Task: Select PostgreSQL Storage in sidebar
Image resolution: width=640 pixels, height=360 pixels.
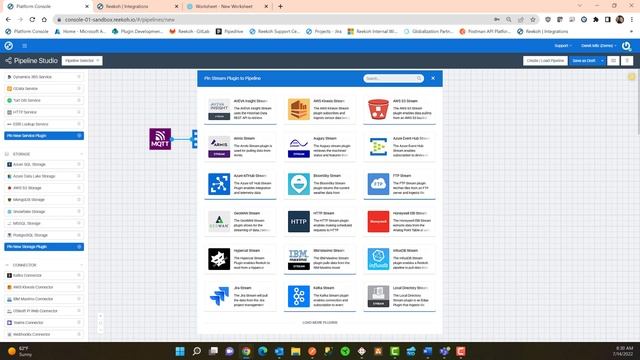Action: 44,235
